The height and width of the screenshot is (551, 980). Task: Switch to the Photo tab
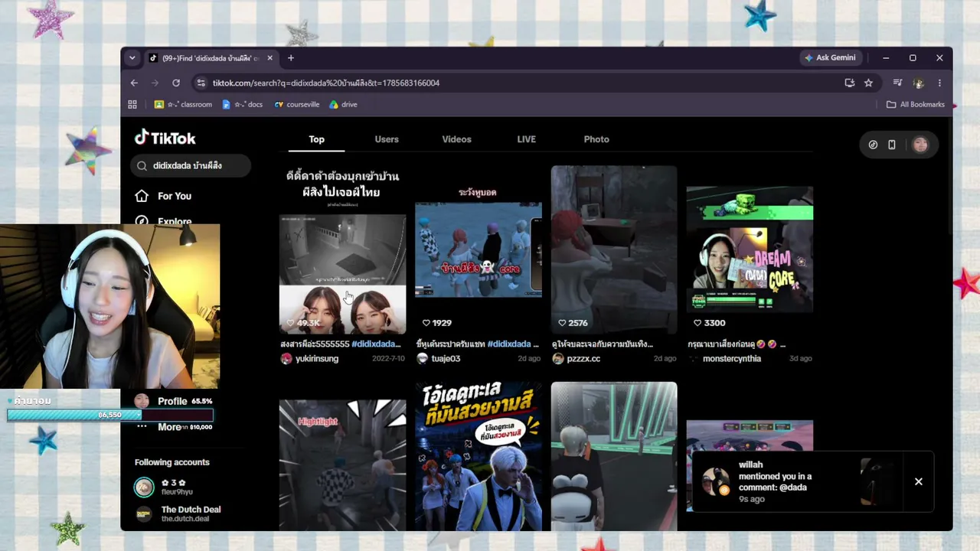coord(596,139)
